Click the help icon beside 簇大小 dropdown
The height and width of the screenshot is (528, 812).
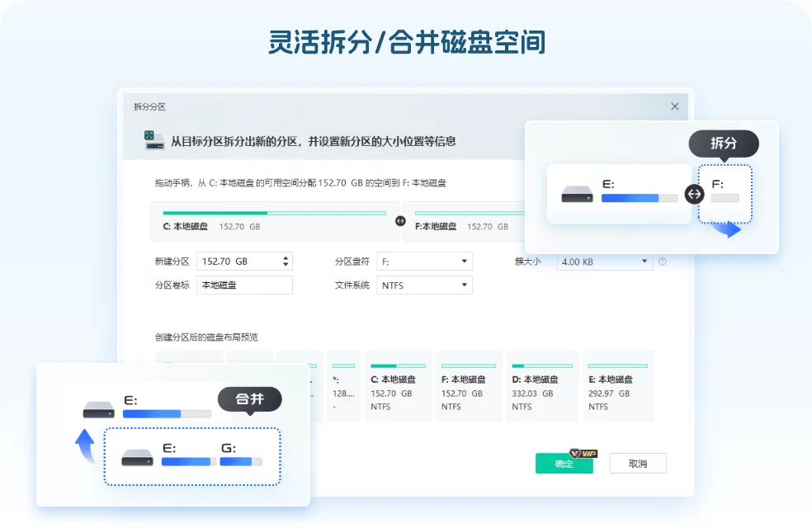point(662,262)
